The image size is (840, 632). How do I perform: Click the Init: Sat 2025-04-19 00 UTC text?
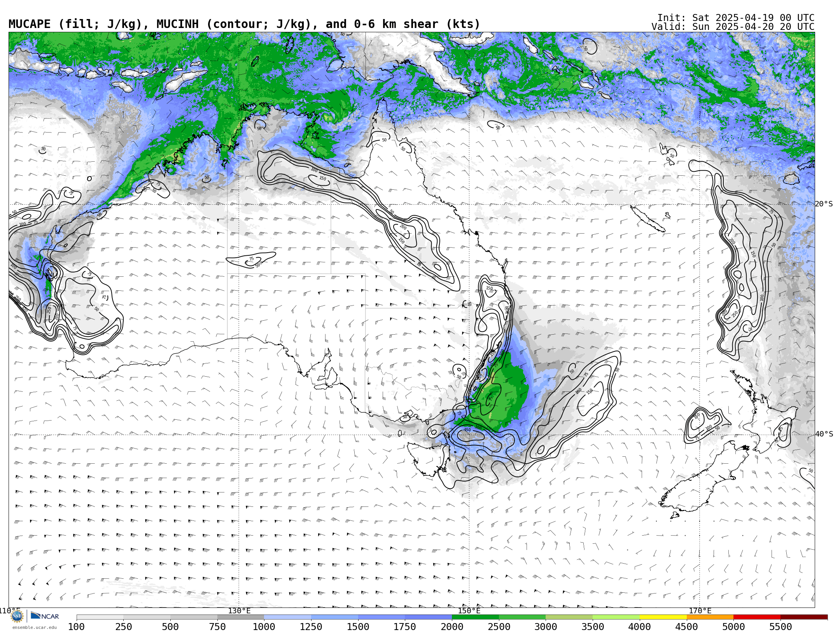click(x=736, y=18)
